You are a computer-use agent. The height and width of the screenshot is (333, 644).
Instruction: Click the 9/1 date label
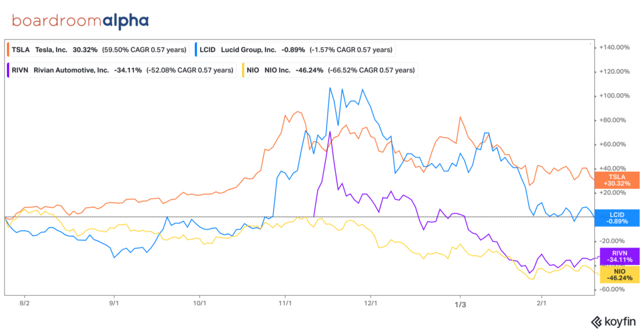114,303
